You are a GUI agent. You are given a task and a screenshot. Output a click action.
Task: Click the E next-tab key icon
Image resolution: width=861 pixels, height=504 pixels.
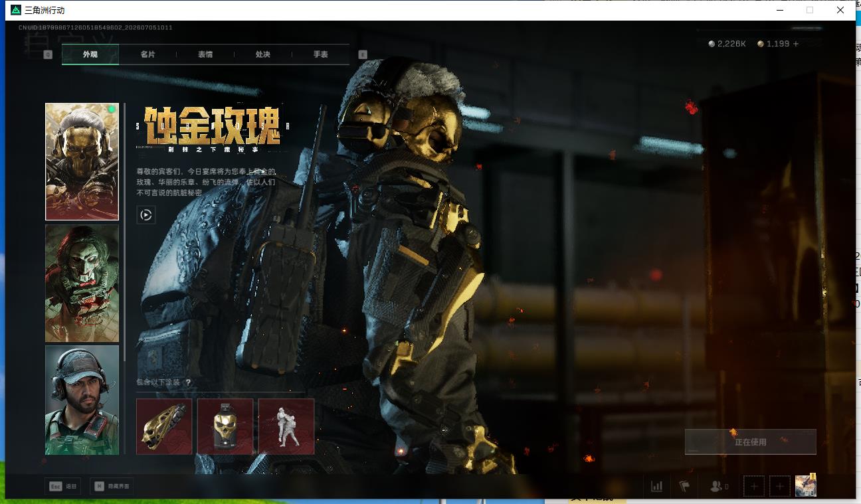(x=363, y=54)
